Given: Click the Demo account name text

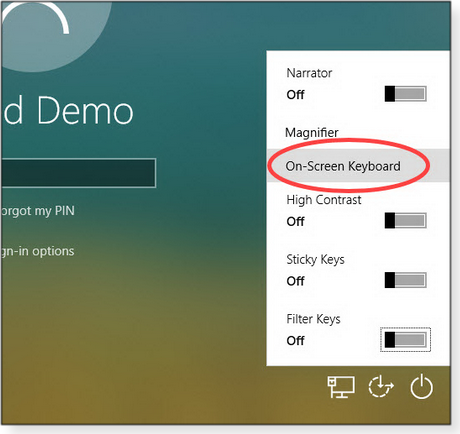Looking at the screenshot, I should [85, 110].
